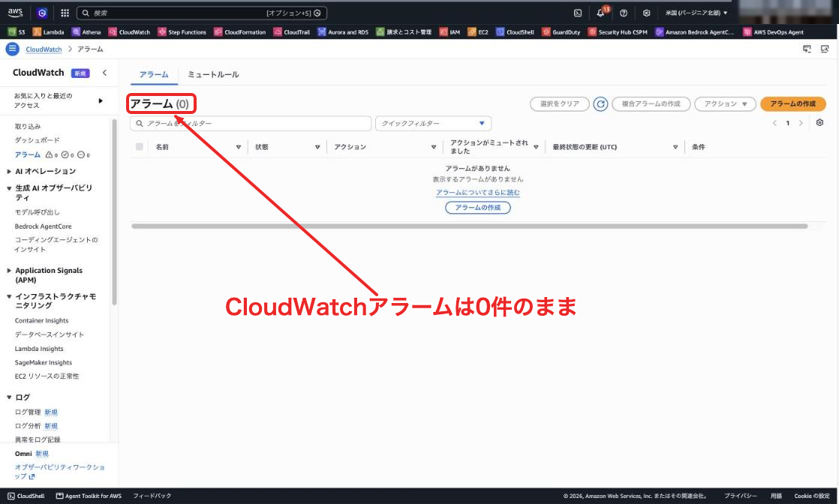Open Container Insights in sidebar

click(41, 320)
